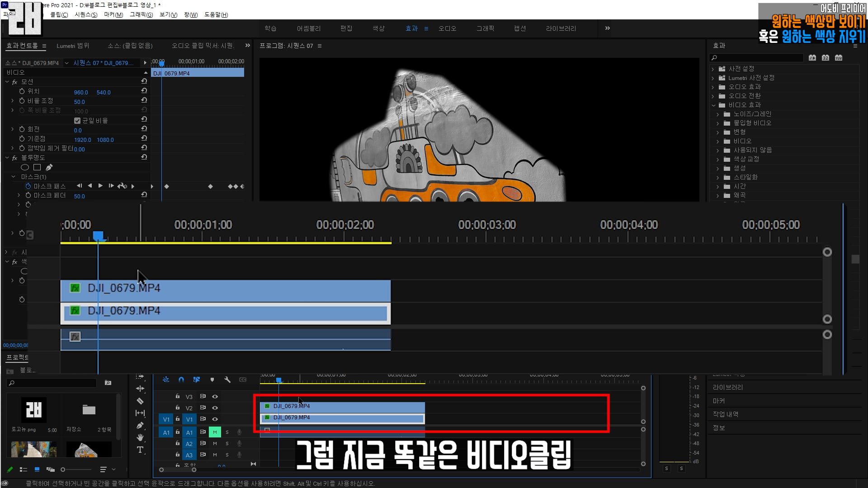Open the 시퀀스(S) menu
Viewport: 868px width, 488px height.
click(86, 14)
